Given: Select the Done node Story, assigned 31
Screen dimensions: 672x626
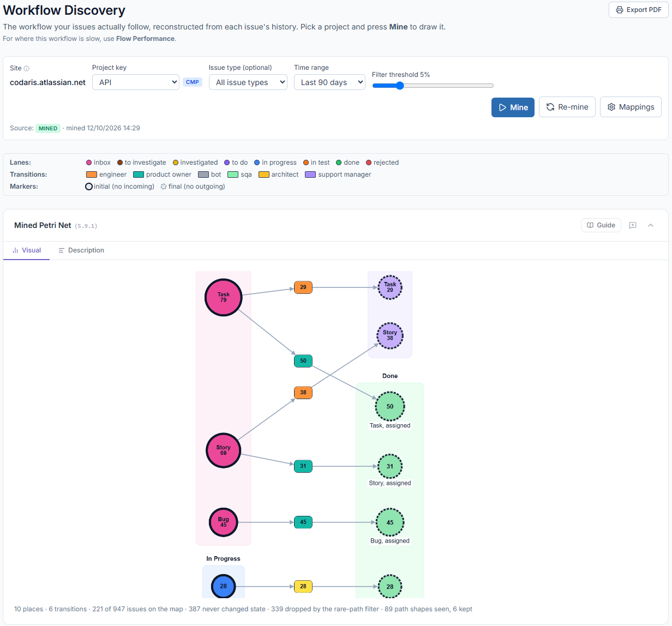Looking at the screenshot, I should pyautogui.click(x=390, y=466).
